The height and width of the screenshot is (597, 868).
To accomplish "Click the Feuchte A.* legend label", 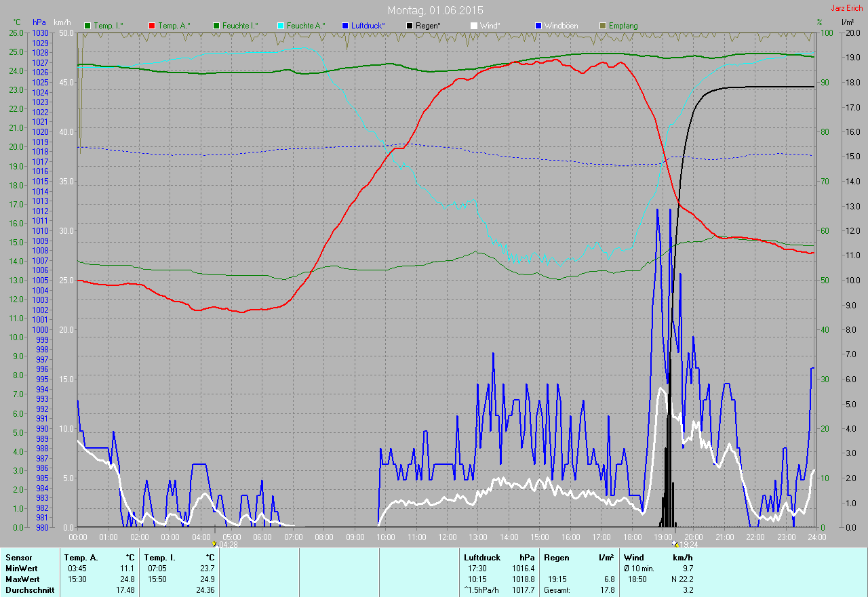I will pos(306,26).
